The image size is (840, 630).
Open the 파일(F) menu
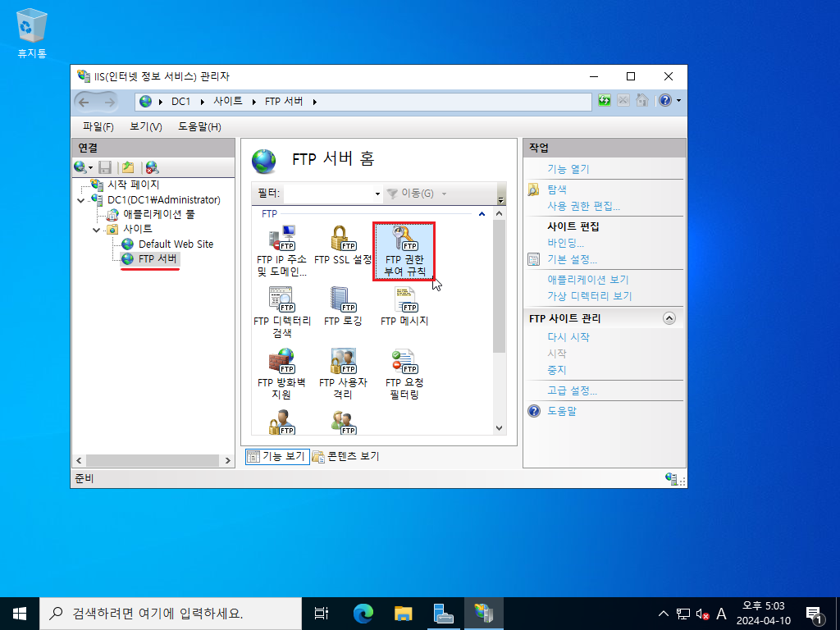98,127
